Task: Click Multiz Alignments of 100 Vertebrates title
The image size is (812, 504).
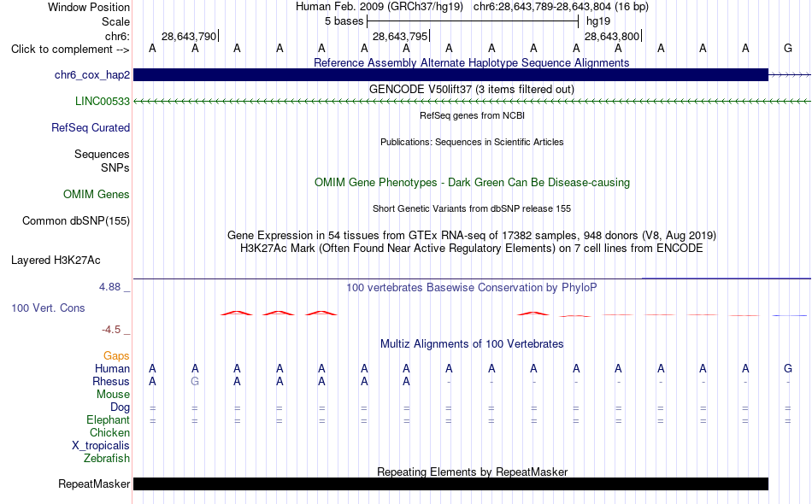Action: coord(472,343)
